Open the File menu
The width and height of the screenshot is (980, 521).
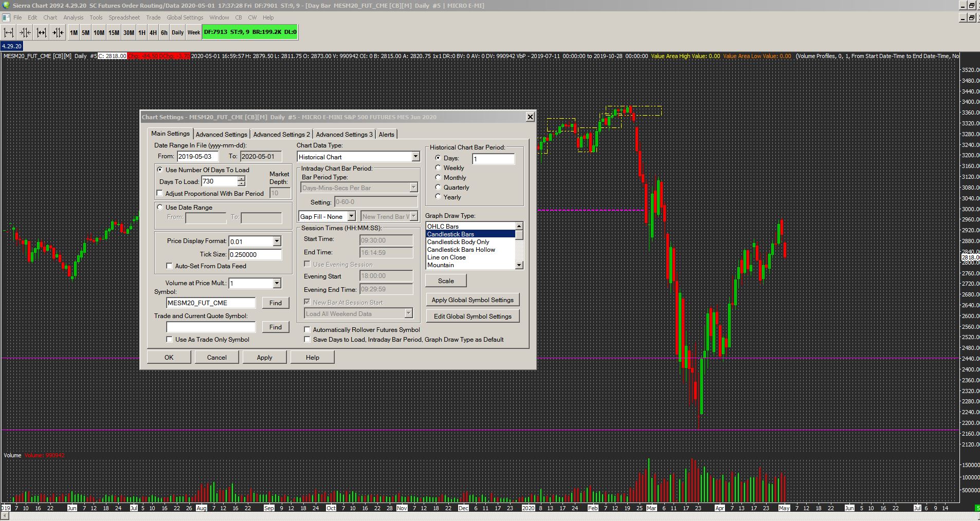(17, 17)
